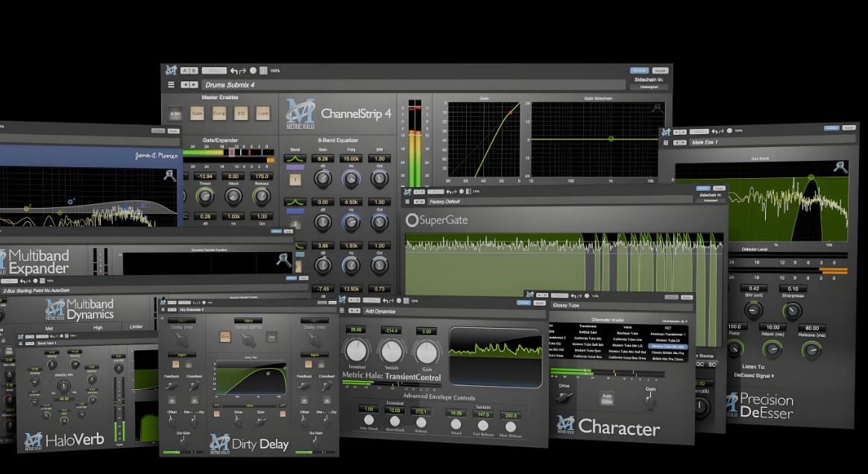Click the Metric Halo logo in Character toolbar
This screenshot has height=474, width=868.
(529, 295)
